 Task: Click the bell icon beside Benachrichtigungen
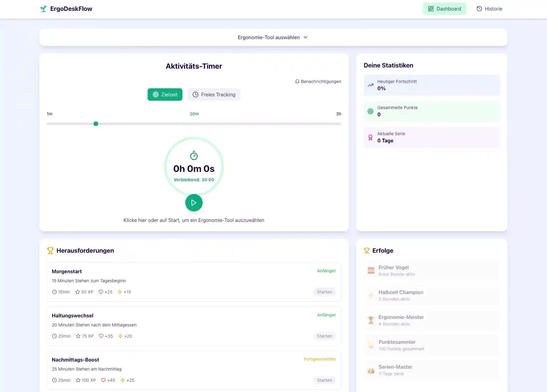(297, 82)
